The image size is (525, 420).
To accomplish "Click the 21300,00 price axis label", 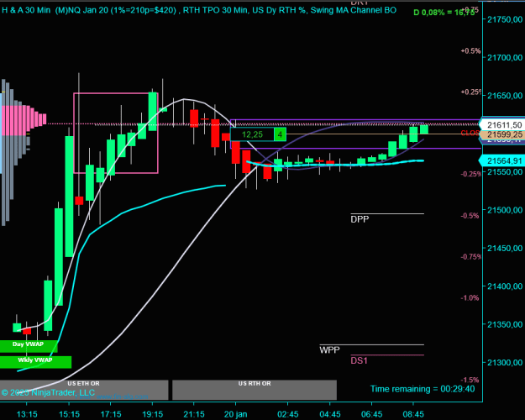I will [x=505, y=362].
